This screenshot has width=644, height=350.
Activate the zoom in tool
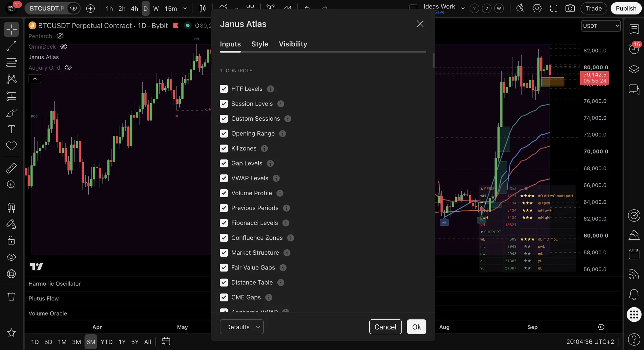[11, 184]
